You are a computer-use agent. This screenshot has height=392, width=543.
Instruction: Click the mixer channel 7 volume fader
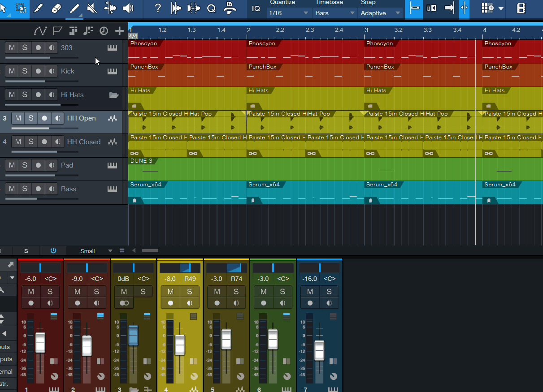click(319, 350)
